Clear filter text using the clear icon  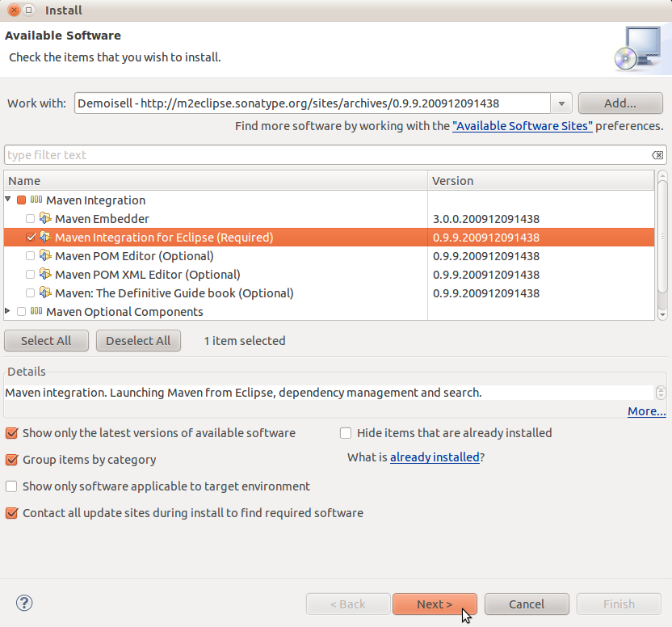(x=657, y=155)
